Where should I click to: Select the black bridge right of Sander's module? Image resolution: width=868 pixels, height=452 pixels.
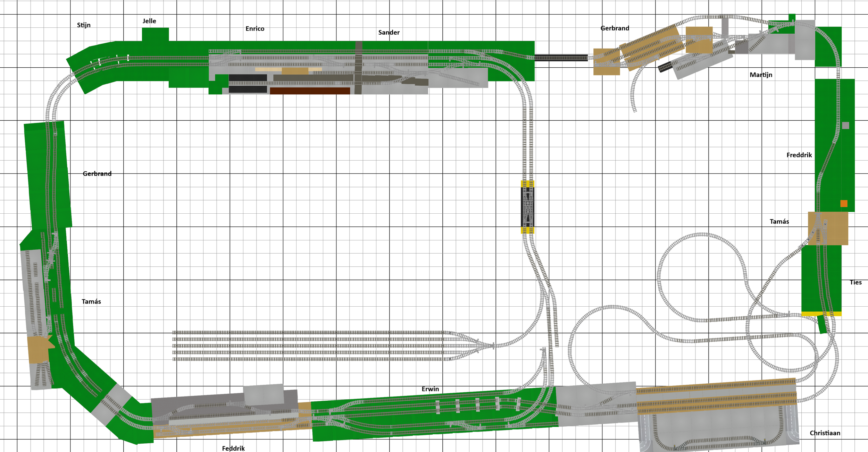[561, 58]
